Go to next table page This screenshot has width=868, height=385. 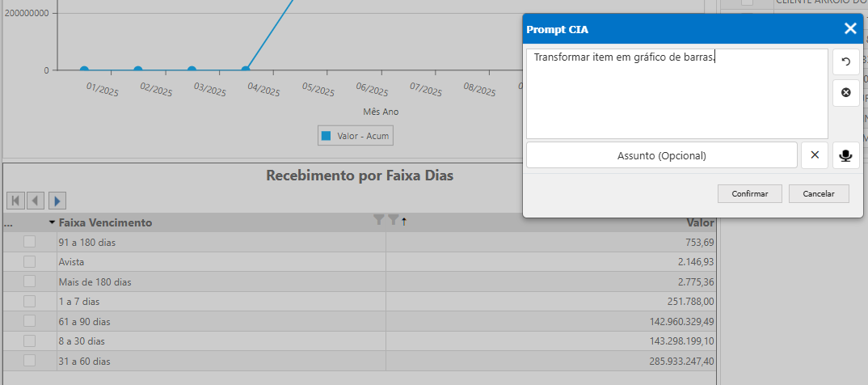point(57,200)
